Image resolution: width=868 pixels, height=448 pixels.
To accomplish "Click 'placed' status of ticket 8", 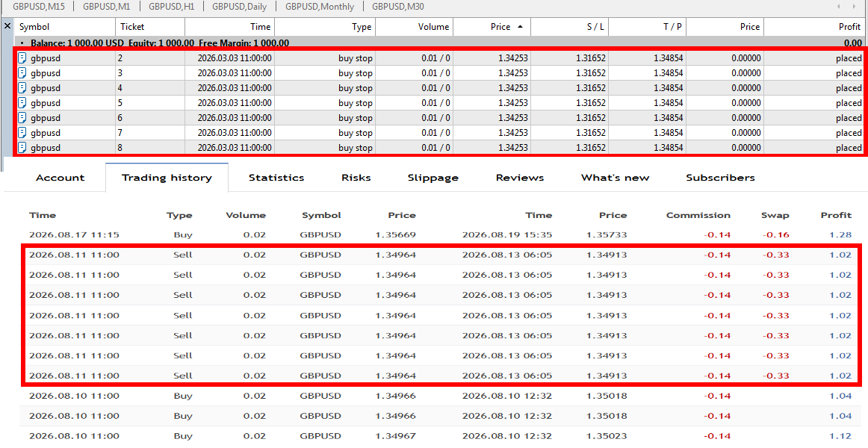I will [849, 148].
